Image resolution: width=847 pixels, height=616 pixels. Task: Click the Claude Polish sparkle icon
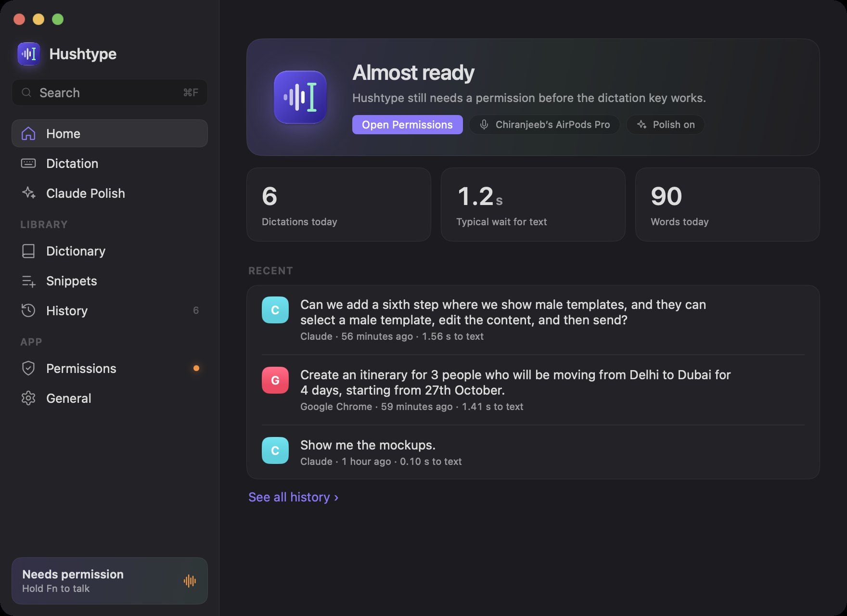click(x=28, y=193)
